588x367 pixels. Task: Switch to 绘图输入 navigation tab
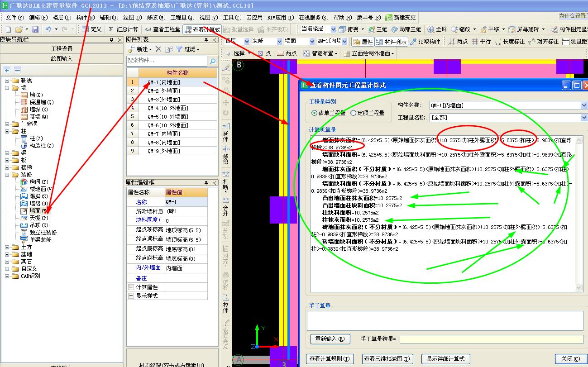[62, 58]
